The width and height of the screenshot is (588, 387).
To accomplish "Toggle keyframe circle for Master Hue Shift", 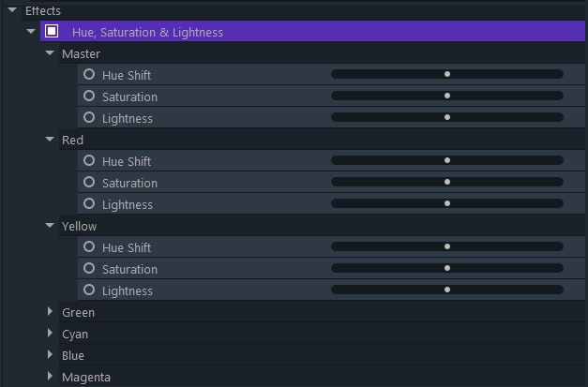I will pyautogui.click(x=89, y=74).
